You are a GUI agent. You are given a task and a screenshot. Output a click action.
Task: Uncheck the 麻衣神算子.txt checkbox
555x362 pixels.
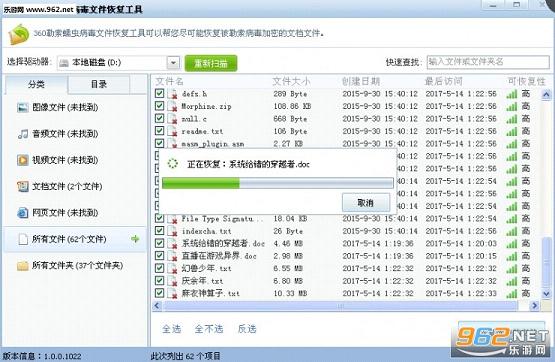(x=159, y=293)
